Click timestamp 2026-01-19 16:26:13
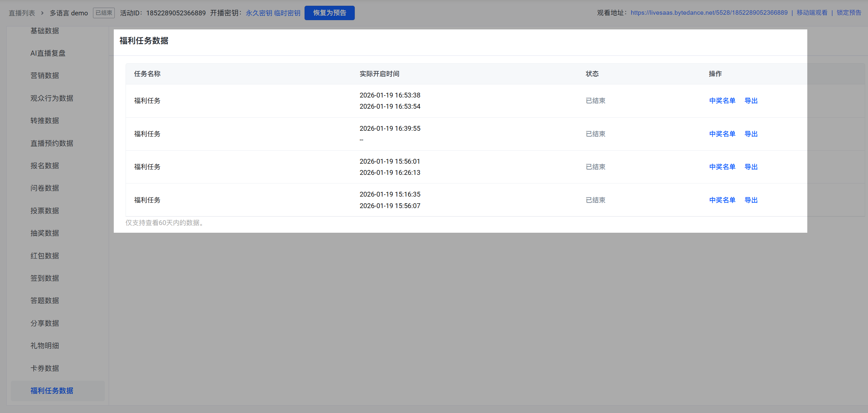Image resolution: width=868 pixels, height=413 pixels. coord(390,172)
